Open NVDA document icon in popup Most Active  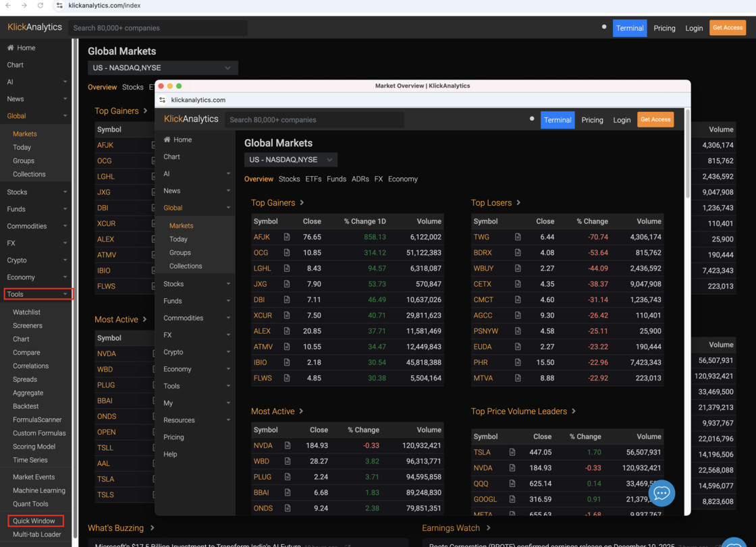[x=288, y=445]
